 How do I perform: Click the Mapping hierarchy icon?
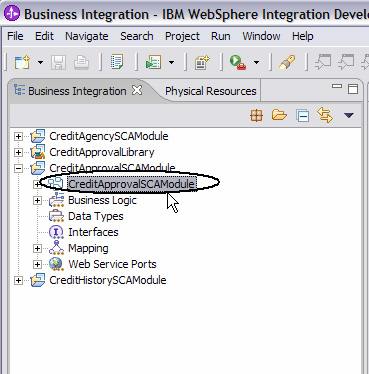tap(56, 248)
